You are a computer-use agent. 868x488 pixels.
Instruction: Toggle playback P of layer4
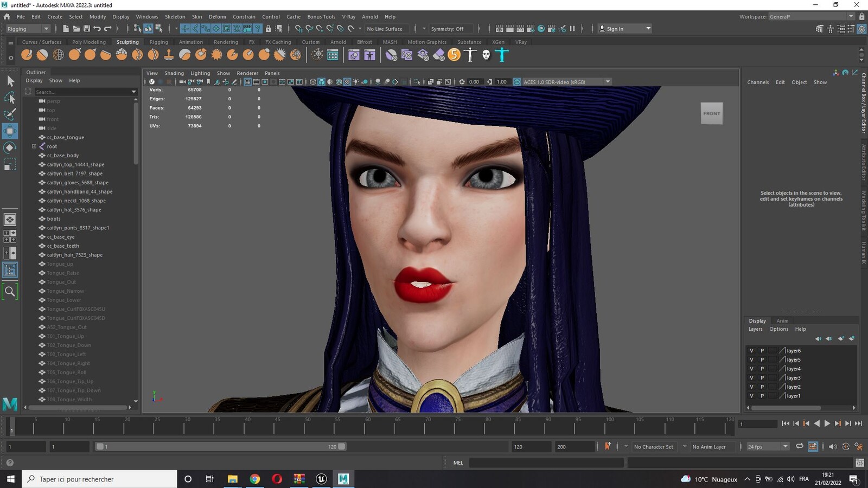(x=762, y=369)
